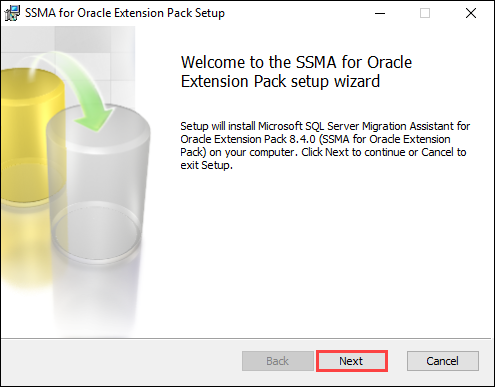The image size is (495, 387).
Task: Click the installer icon in the title bar
Action: coord(12,13)
